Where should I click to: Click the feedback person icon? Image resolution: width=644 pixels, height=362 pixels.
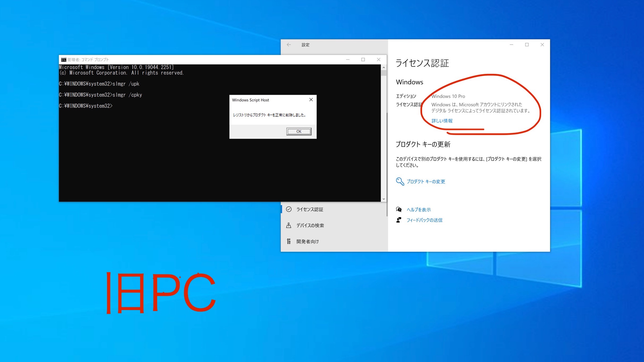tap(399, 220)
